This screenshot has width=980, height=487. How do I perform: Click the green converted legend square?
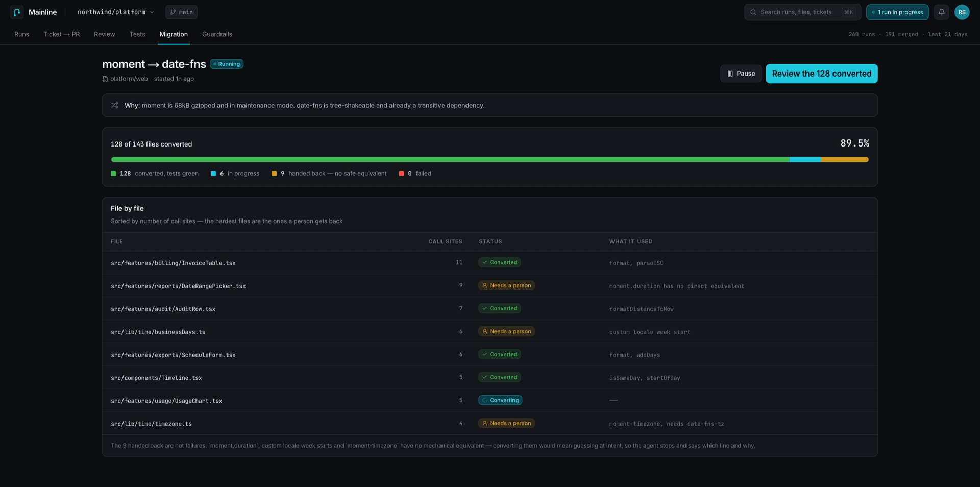[113, 174]
